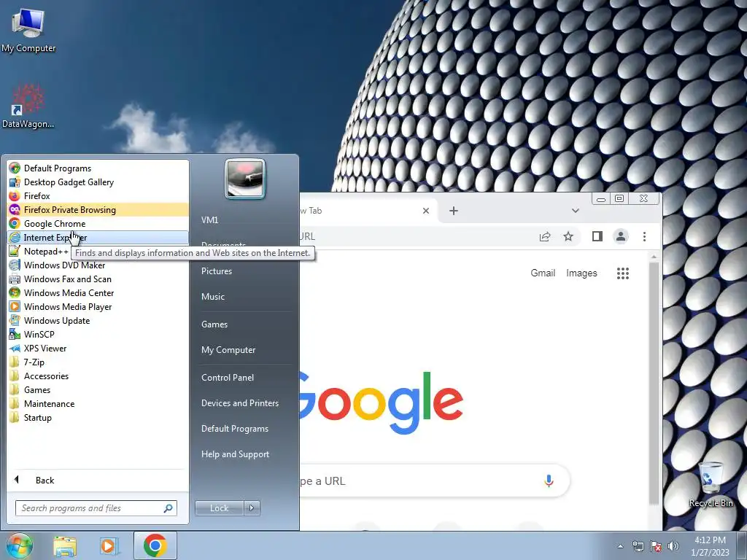747x560 pixels.
Task: Click the share icon in Chrome address bar
Action: 545,237
